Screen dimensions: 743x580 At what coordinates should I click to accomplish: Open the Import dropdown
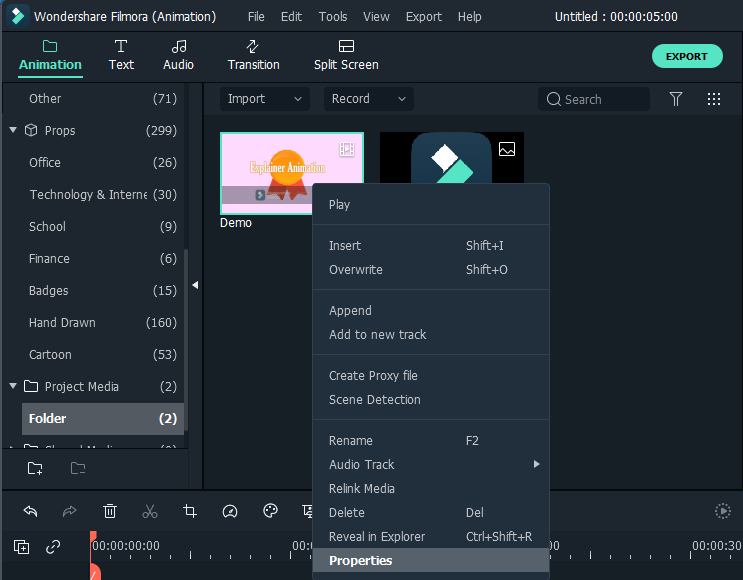264,99
